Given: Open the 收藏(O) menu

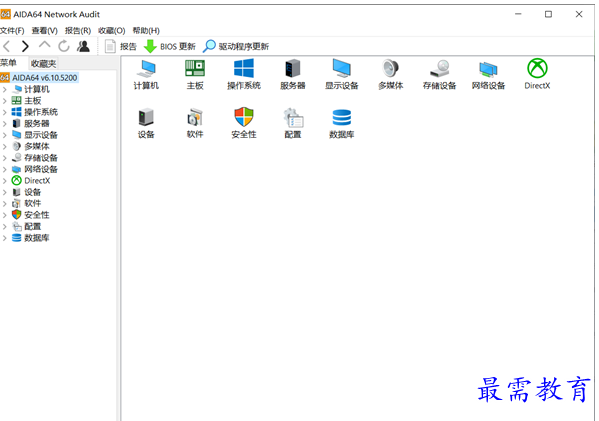Looking at the screenshot, I should click(x=112, y=31).
